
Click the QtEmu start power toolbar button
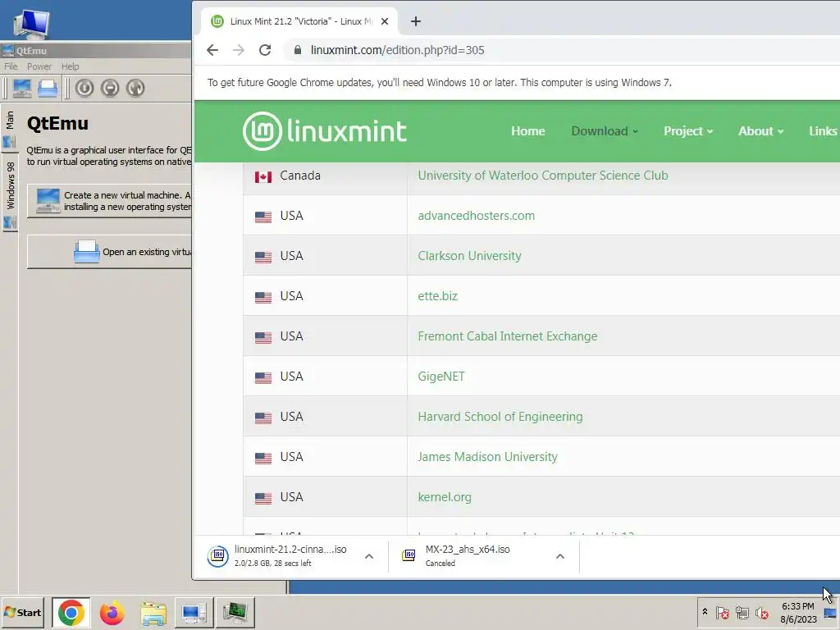(x=84, y=88)
